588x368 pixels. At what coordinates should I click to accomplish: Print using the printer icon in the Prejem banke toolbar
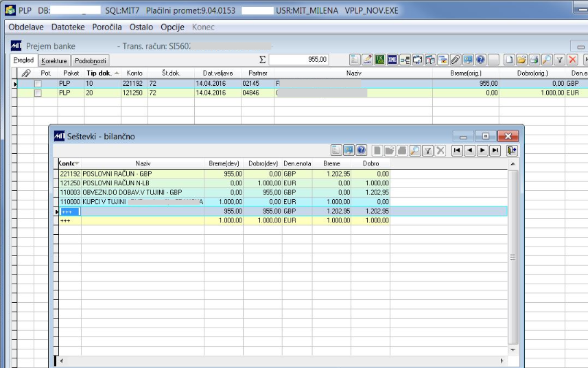534,59
